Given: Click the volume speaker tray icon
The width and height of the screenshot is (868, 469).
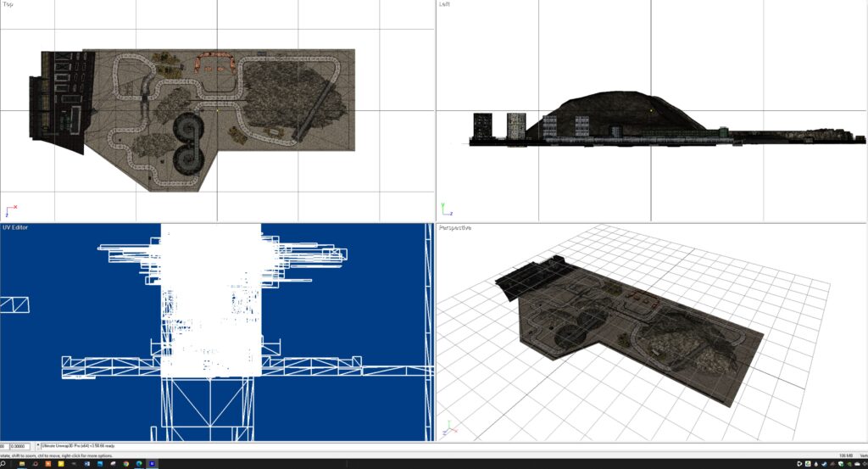Looking at the screenshot, I should coord(865,464).
